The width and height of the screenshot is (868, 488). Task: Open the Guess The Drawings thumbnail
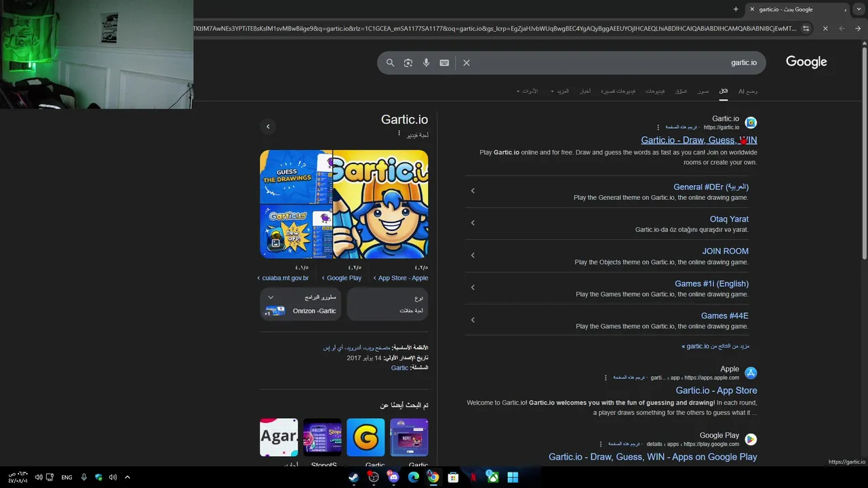point(296,177)
